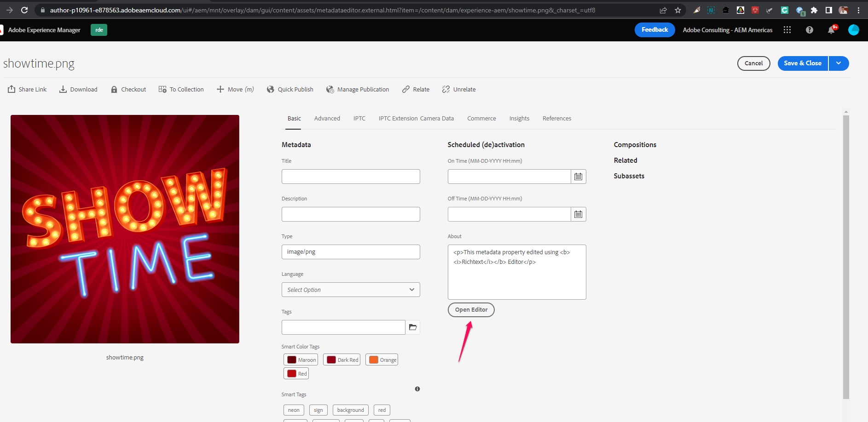This screenshot has width=868, height=422.
Task: Click the On Time date field
Action: [x=509, y=177]
